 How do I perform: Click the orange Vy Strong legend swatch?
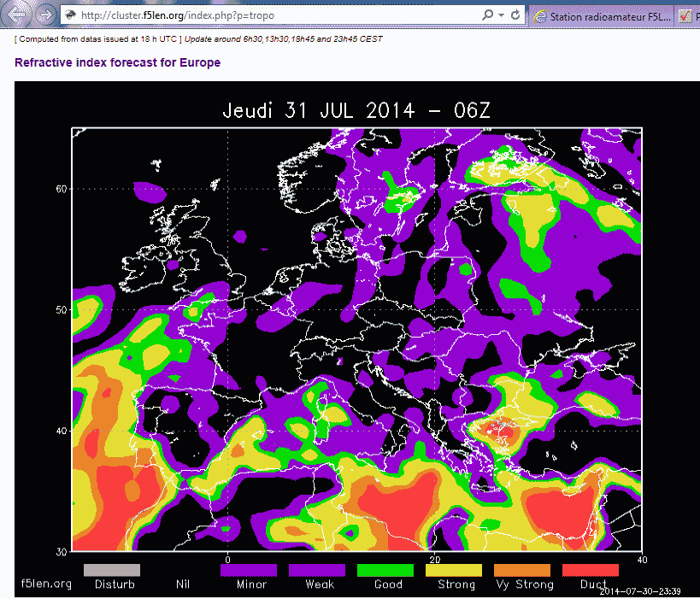(522, 570)
